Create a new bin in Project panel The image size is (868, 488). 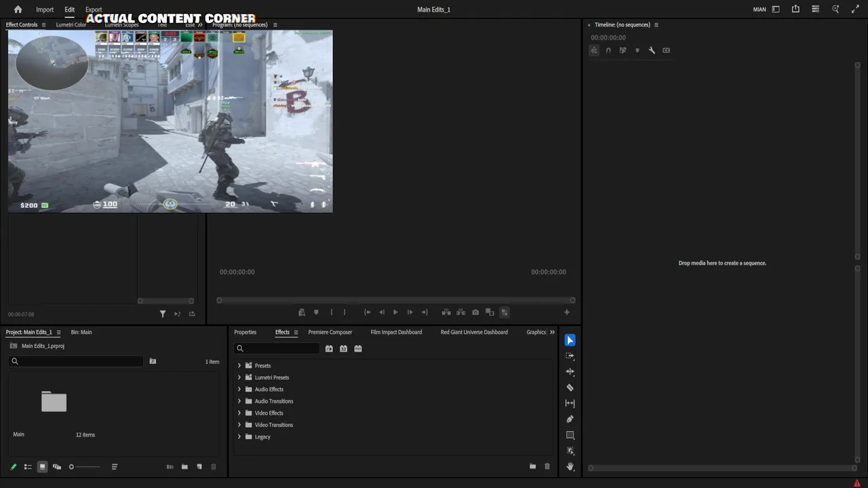tap(184, 467)
